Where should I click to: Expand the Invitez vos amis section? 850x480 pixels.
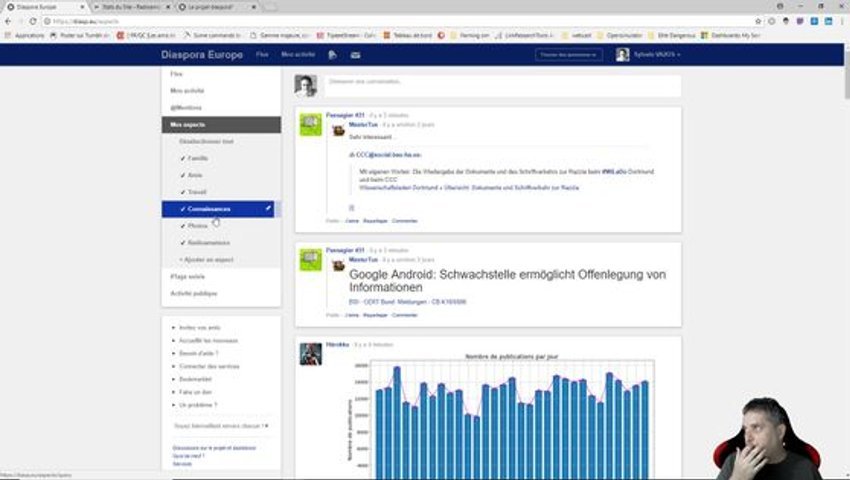(199, 328)
